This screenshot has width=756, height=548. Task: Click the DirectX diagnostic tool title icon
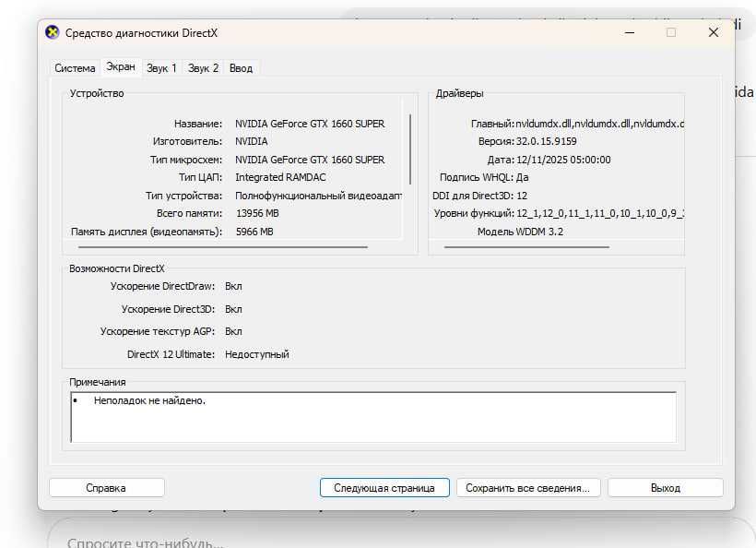click(52, 32)
